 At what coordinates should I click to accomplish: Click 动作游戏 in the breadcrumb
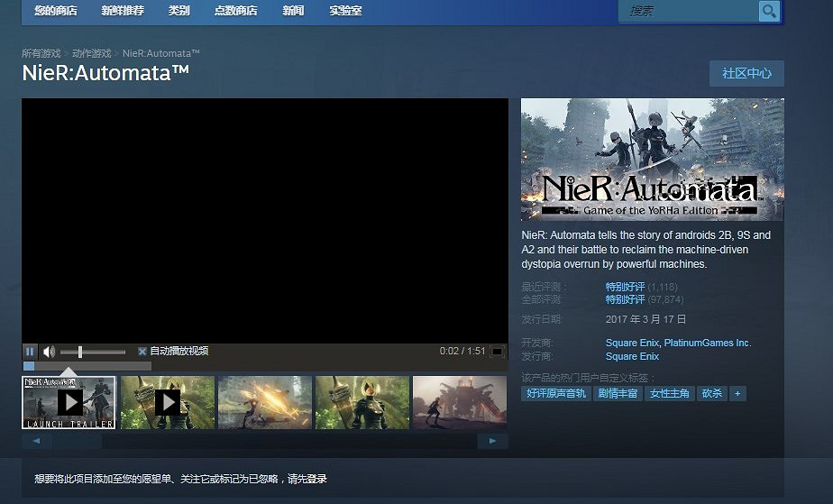(x=93, y=54)
